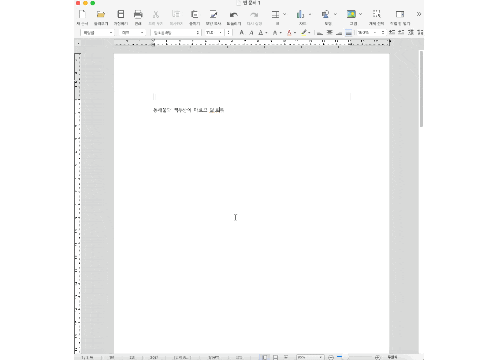Align paragraph text to the left

[320, 33]
